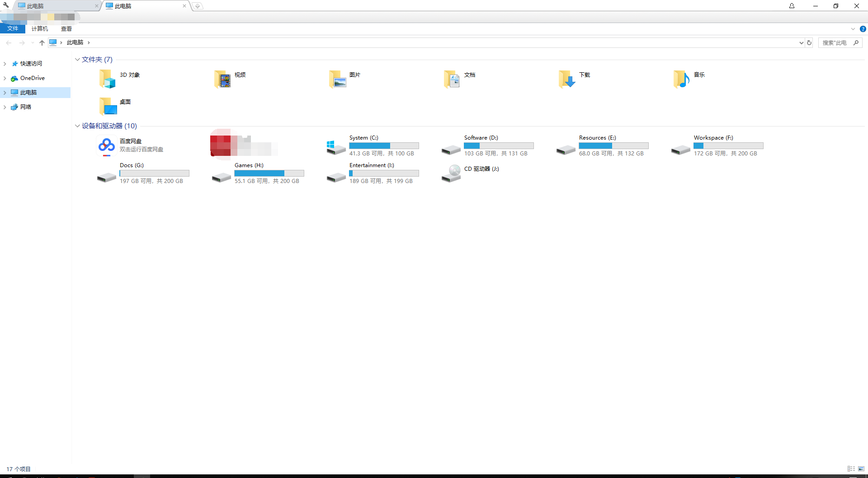Expand OneDrive tree node arrow
868x478 pixels.
coord(5,78)
